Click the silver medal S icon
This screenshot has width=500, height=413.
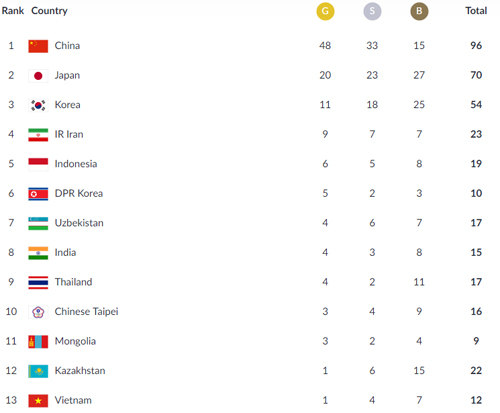point(372,11)
